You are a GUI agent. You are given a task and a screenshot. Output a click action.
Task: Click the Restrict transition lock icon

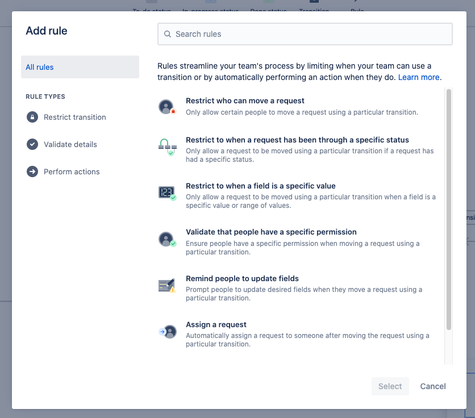[32, 117]
